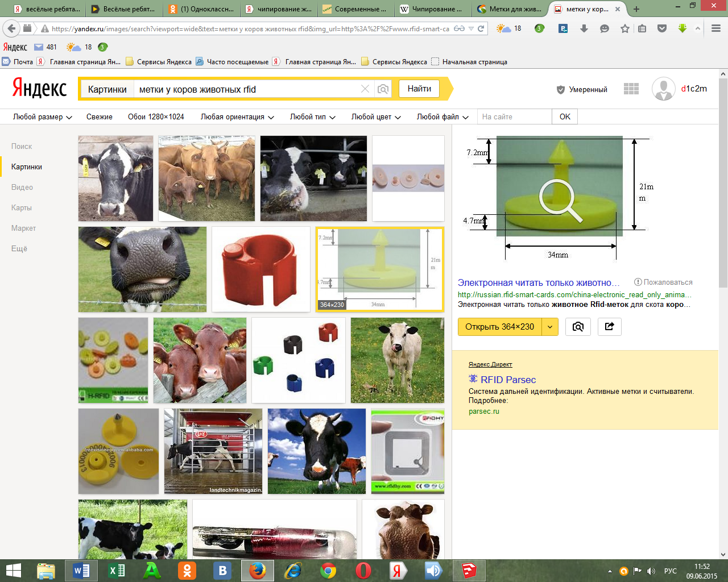Switch to the Одноклассники browser tab
The image size is (728, 582).
(201, 9)
